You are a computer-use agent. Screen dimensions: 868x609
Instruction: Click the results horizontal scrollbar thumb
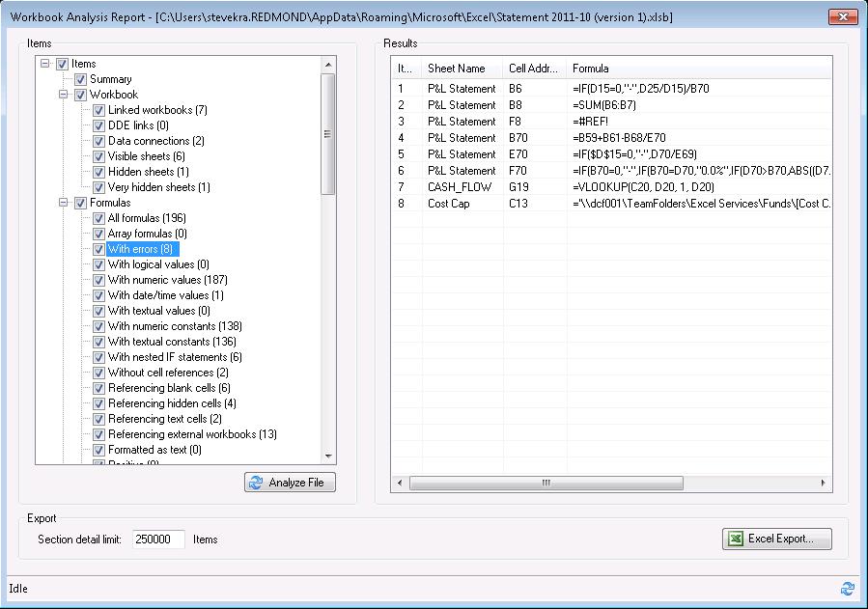546,483
